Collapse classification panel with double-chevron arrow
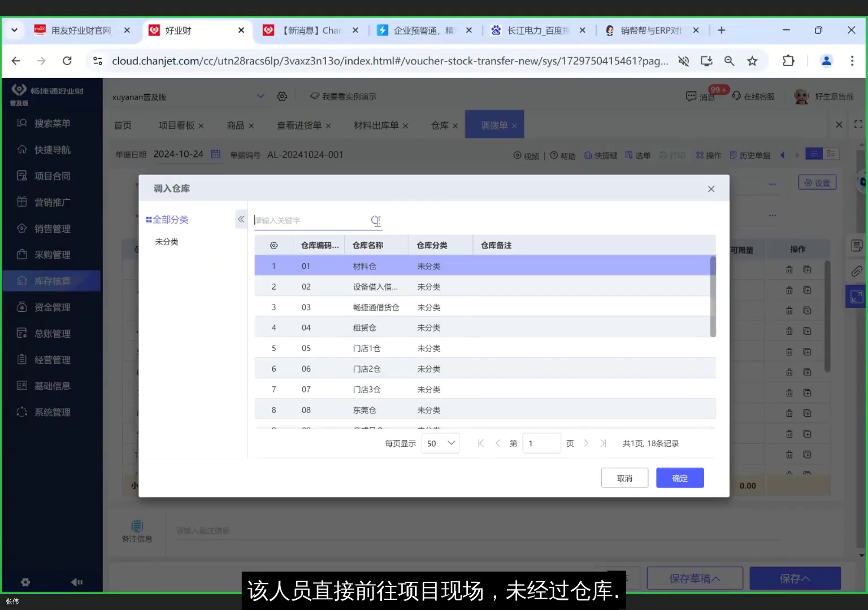 pos(241,219)
